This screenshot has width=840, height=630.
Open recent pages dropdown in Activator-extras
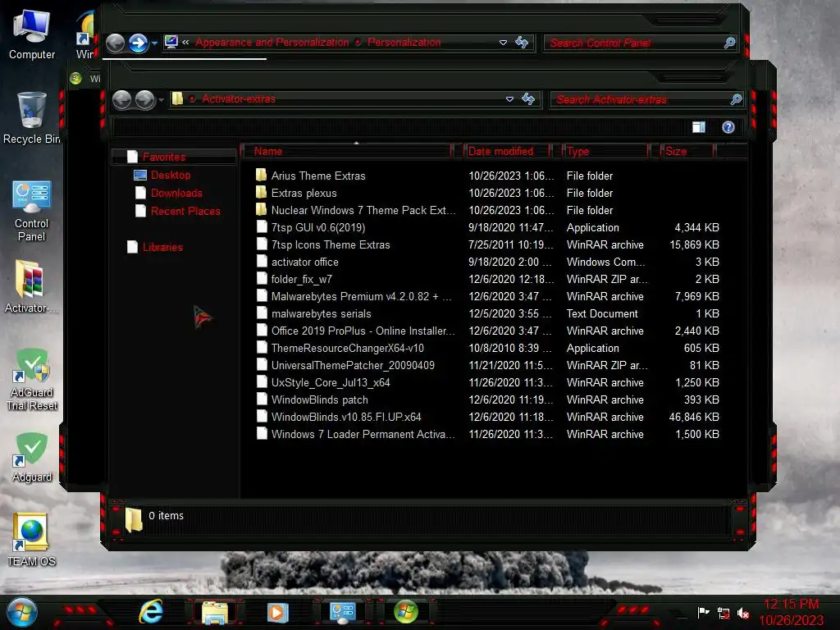pyautogui.click(x=161, y=99)
